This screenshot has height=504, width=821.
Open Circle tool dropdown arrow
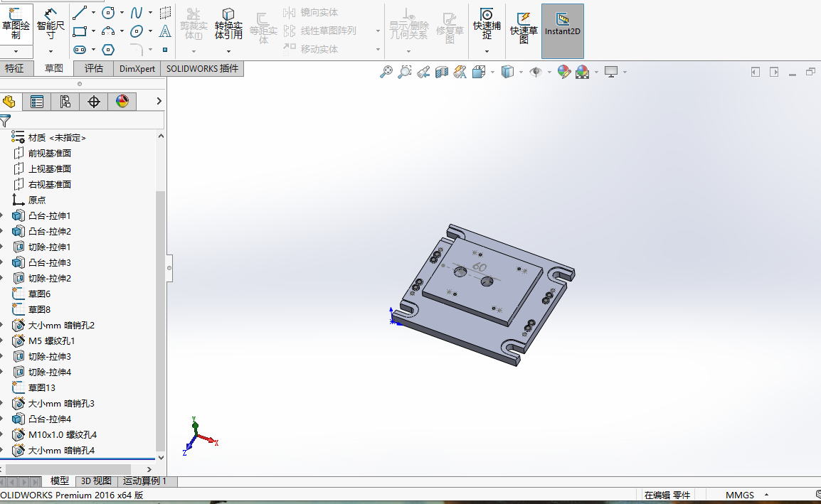pyautogui.click(x=122, y=13)
